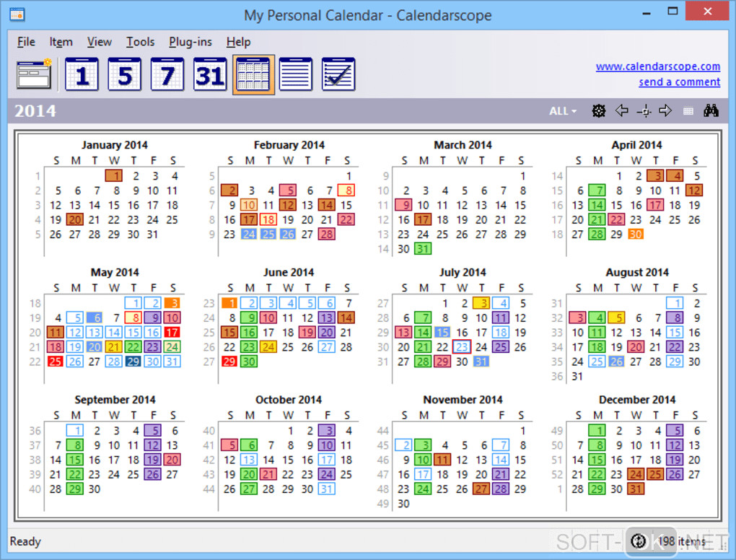736x560 pixels.
Task: Select the June 2014 month header
Action: point(289,272)
